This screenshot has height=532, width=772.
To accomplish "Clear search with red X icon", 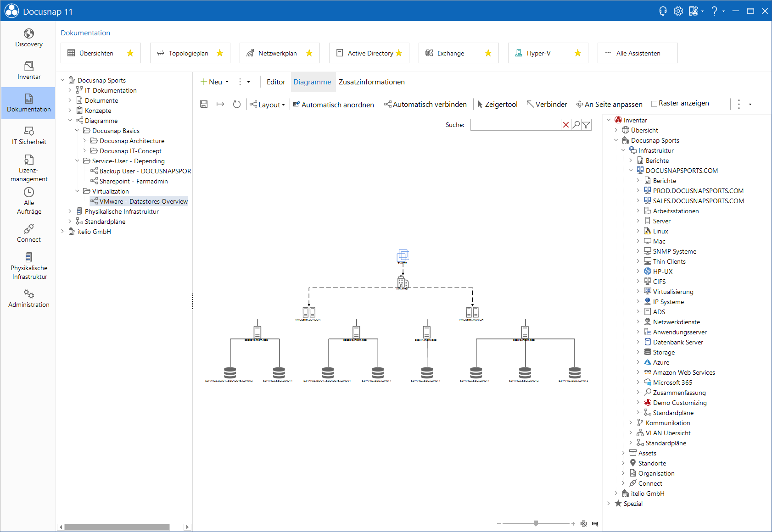I will tap(566, 125).
